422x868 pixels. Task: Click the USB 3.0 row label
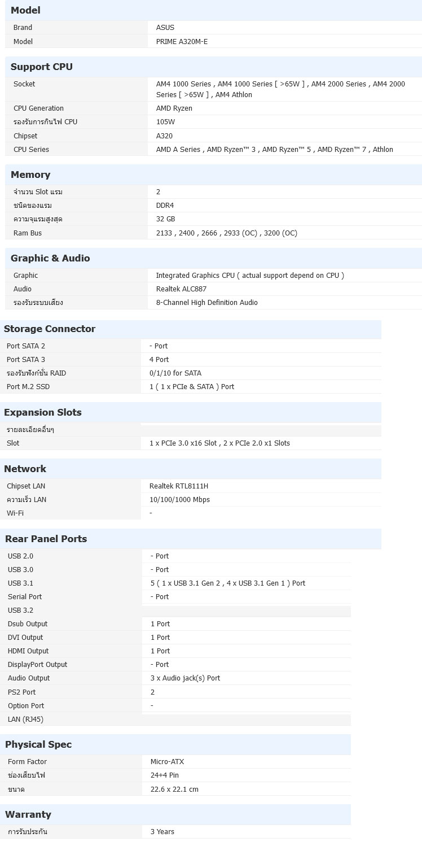[x=20, y=570]
